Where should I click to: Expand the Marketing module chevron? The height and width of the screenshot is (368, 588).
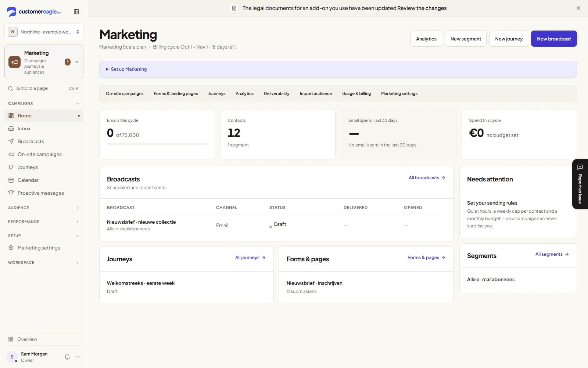77,62
